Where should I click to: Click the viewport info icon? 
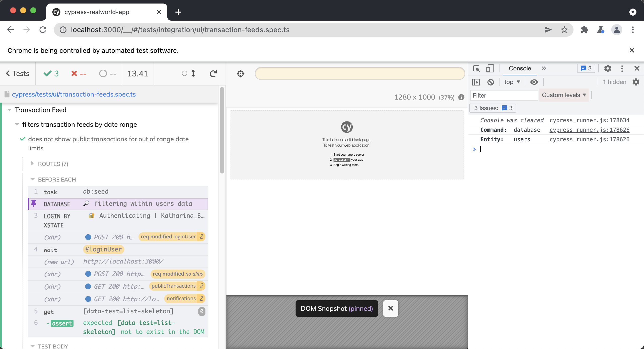tap(461, 97)
